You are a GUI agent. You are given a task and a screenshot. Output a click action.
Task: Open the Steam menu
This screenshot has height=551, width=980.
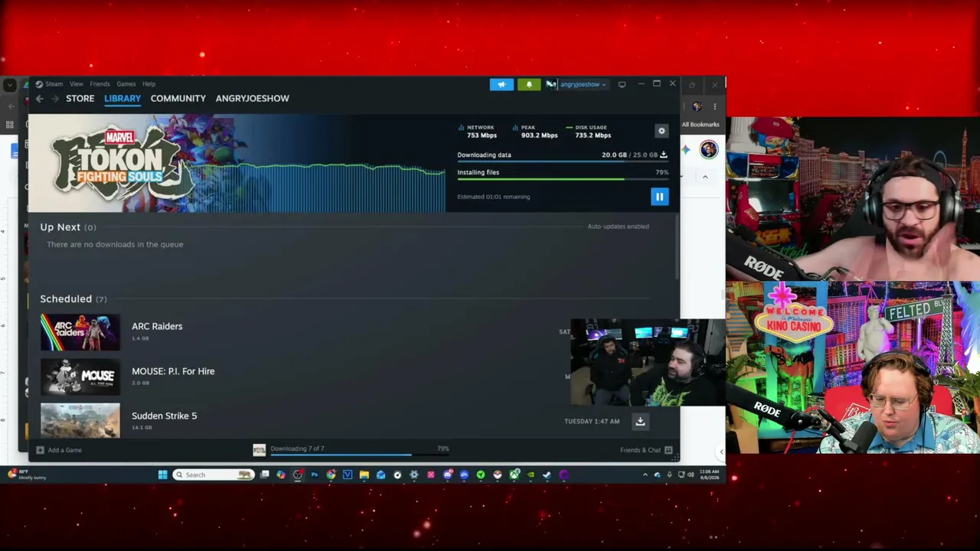coord(49,84)
